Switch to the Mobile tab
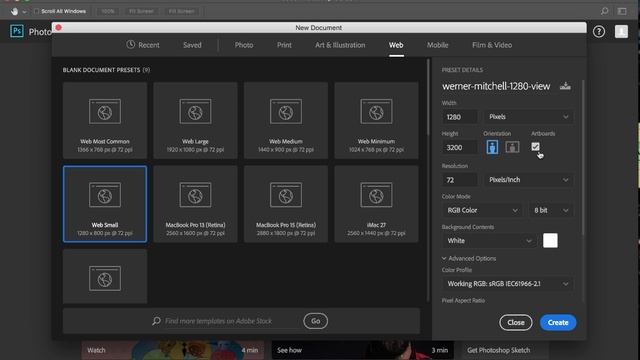640x360 pixels. pyautogui.click(x=438, y=45)
